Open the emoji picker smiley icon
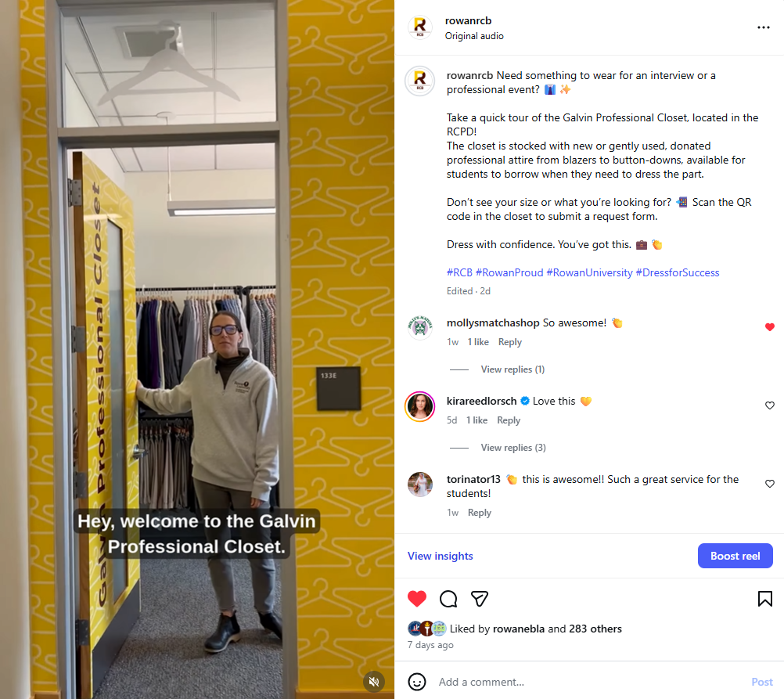The width and height of the screenshot is (784, 699). pyautogui.click(x=416, y=682)
